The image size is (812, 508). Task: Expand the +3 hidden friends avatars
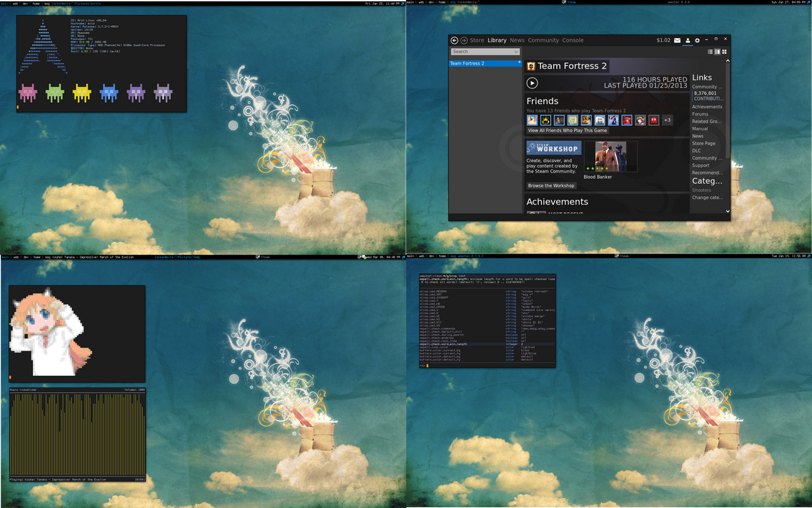[666, 120]
